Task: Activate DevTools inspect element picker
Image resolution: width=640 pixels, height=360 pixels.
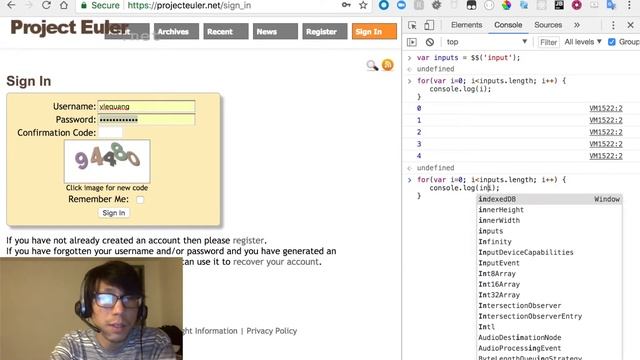Action: [412, 25]
